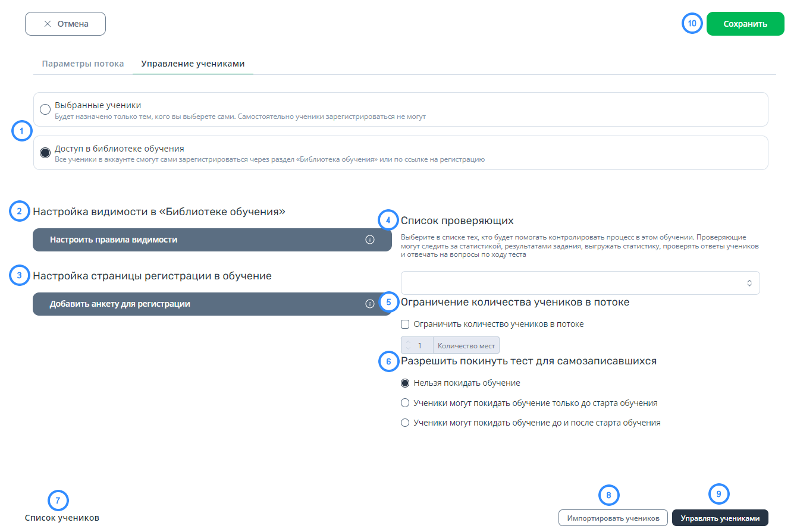The height and width of the screenshot is (532, 797).
Task: Switch to the Параметры потока tab
Action: [x=83, y=64]
